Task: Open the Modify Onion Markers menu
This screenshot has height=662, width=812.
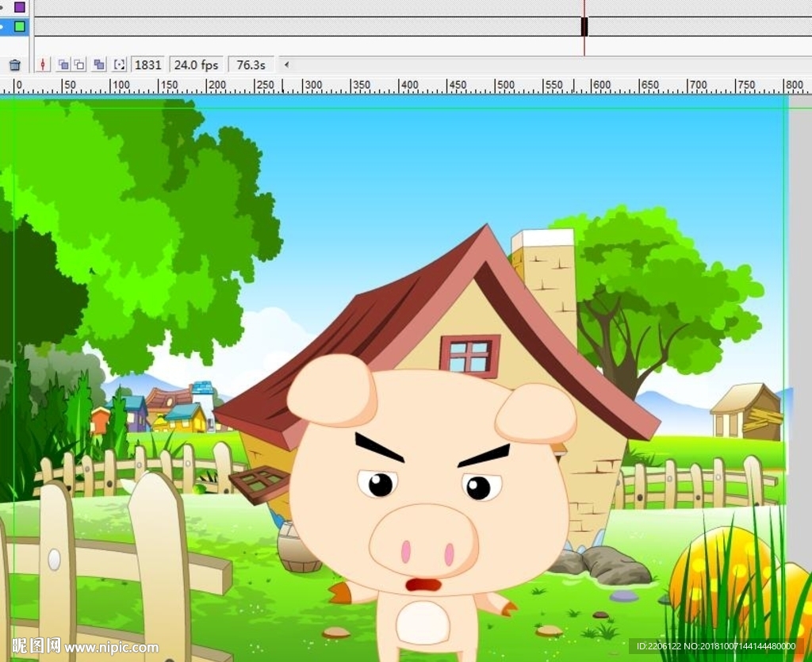Action: click(x=120, y=65)
